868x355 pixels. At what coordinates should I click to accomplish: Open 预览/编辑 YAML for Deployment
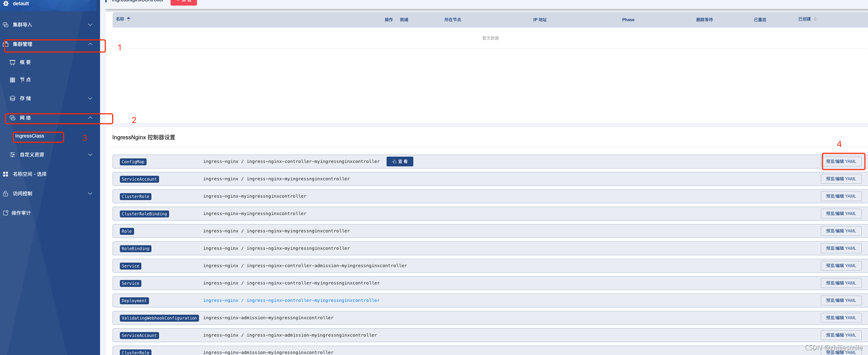(x=841, y=300)
